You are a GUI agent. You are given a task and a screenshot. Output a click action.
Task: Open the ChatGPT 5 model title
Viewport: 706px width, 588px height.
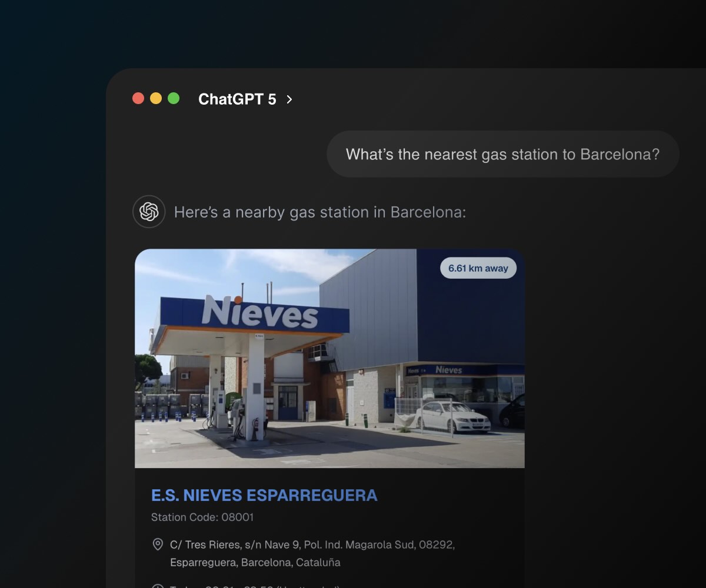(x=237, y=99)
